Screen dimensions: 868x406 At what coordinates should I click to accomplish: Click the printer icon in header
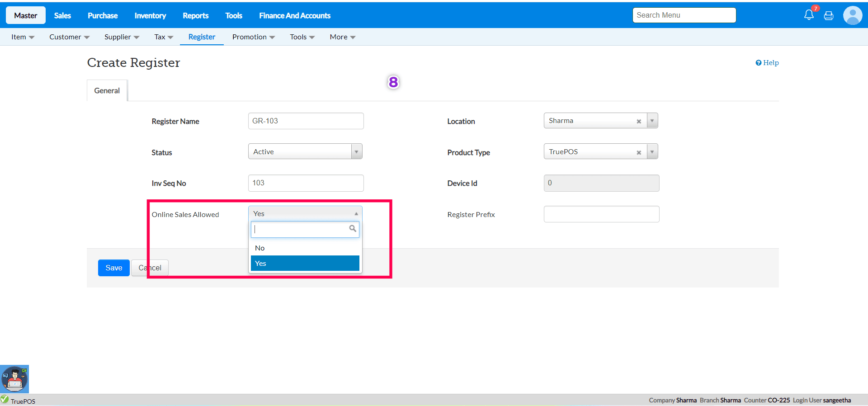[x=829, y=16]
